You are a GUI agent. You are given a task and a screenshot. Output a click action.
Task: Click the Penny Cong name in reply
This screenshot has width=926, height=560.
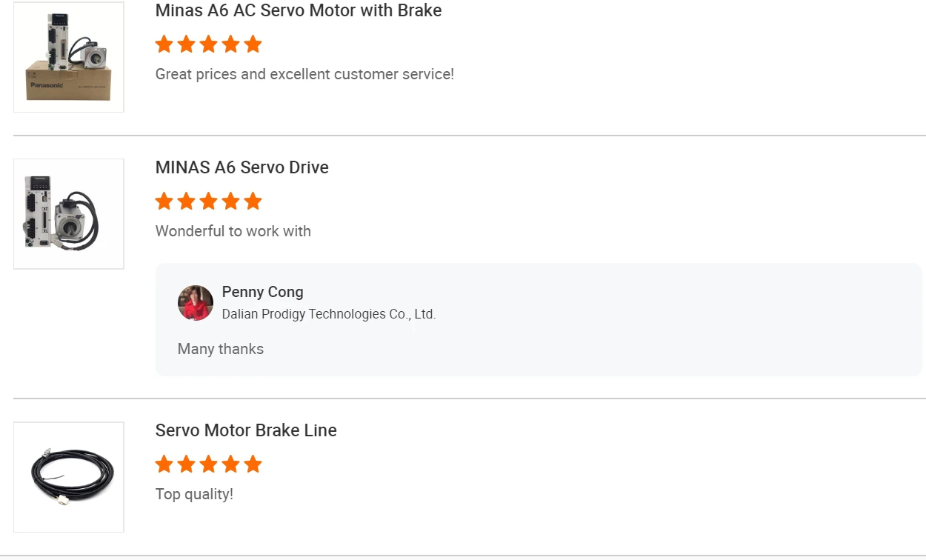(263, 292)
